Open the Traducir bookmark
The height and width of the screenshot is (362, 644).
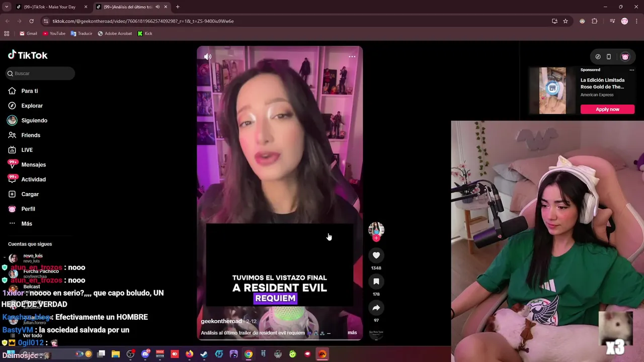coord(82,34)
